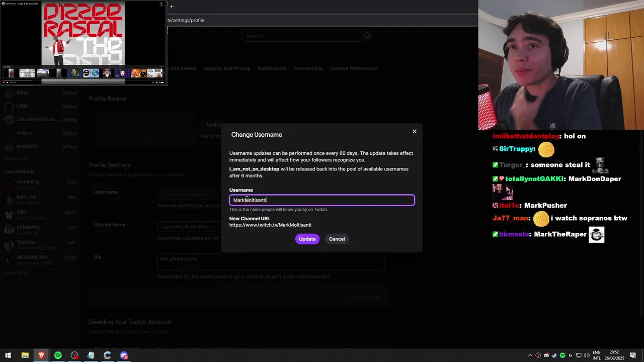Open live channel MOONMOON

(x=40, y=260)
